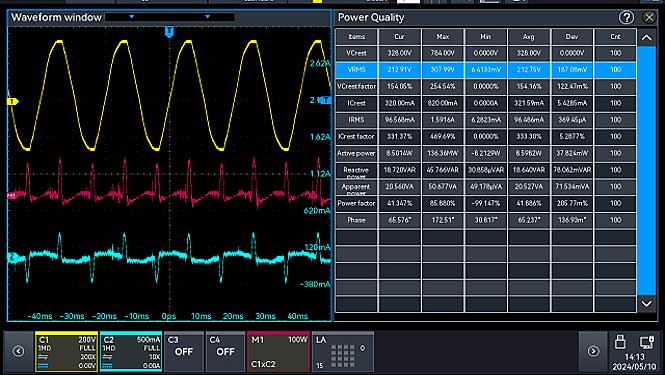
Task: Click the 0ps time axis label
Action: pyautogui.click(x=169, y=316)
